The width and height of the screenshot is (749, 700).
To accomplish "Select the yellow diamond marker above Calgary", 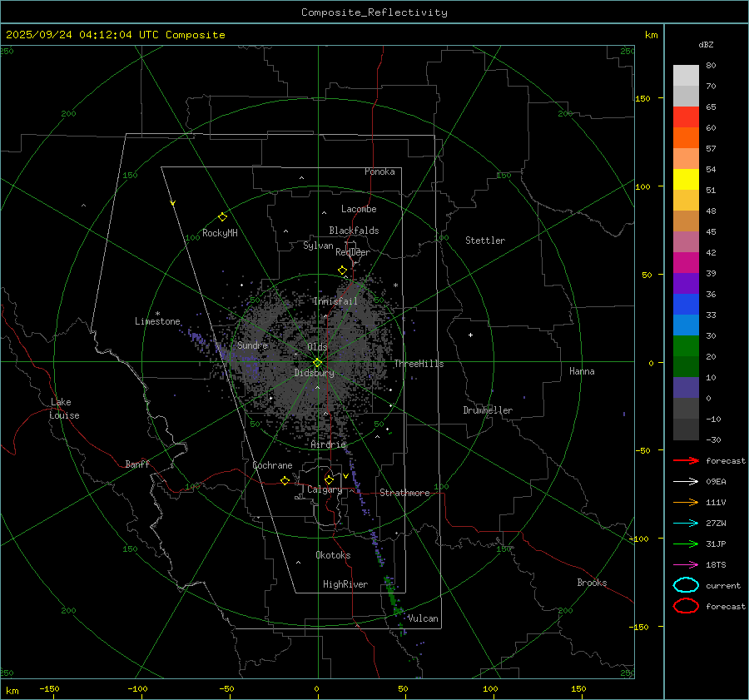I will (x=329, y=479).
